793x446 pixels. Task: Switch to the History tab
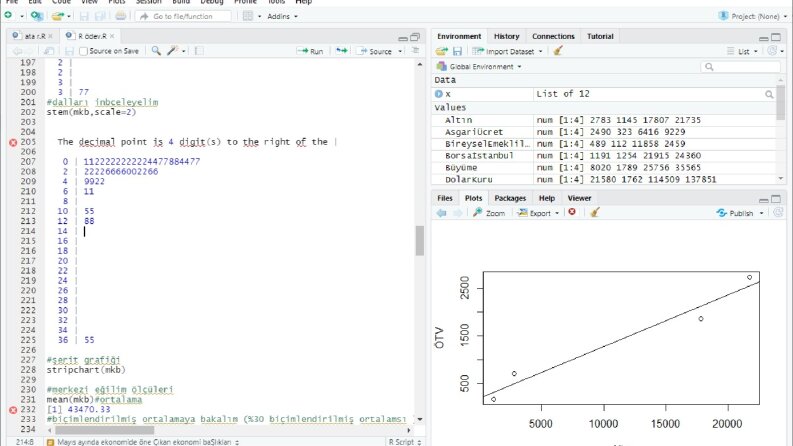click(x=506, y=36)
